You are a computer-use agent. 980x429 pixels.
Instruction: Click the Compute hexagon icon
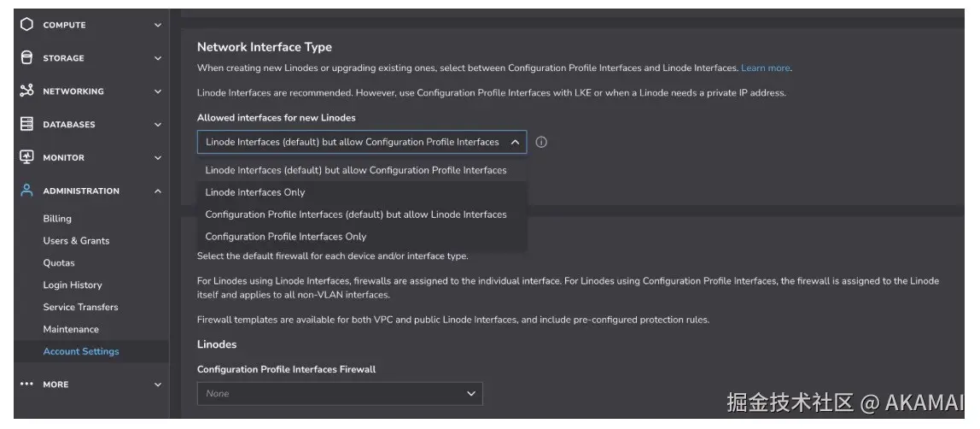pos(26,25)
